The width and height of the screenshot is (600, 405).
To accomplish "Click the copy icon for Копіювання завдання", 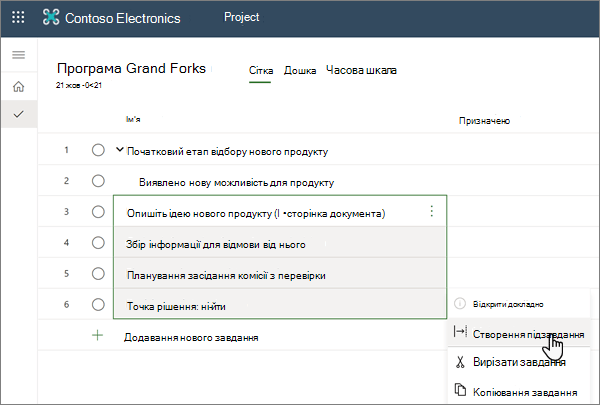I will (x=460, y=390).
